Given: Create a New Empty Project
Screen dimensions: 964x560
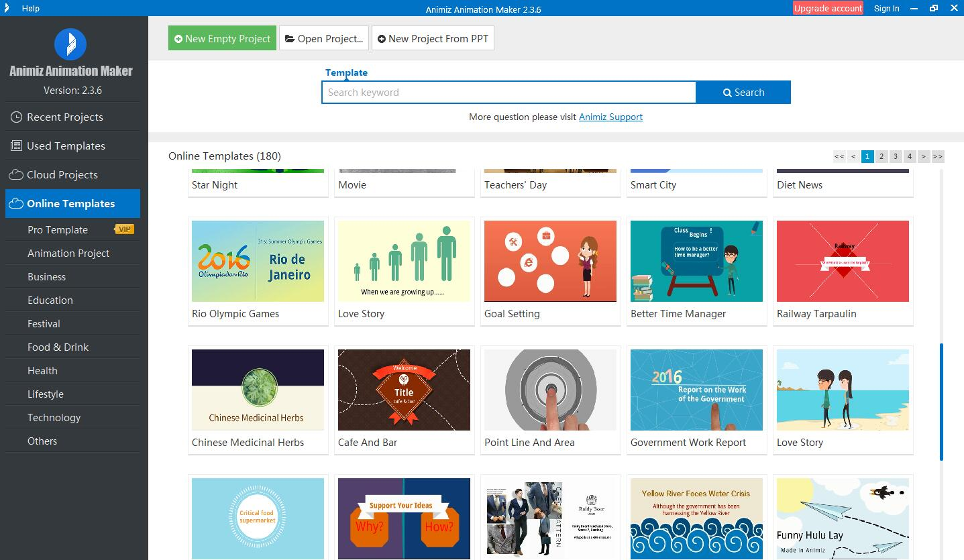Looking at the screenshot, I should pyautogui.click(x=222, y=39).
